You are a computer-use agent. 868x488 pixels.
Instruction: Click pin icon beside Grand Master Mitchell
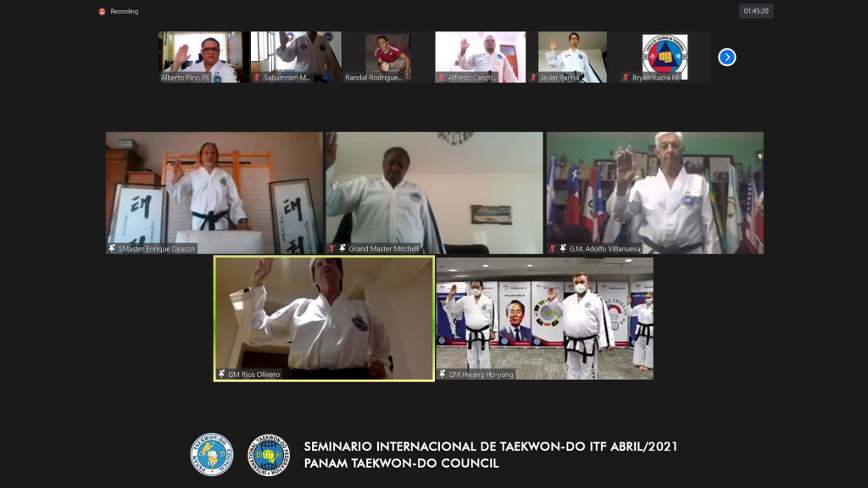342,248
